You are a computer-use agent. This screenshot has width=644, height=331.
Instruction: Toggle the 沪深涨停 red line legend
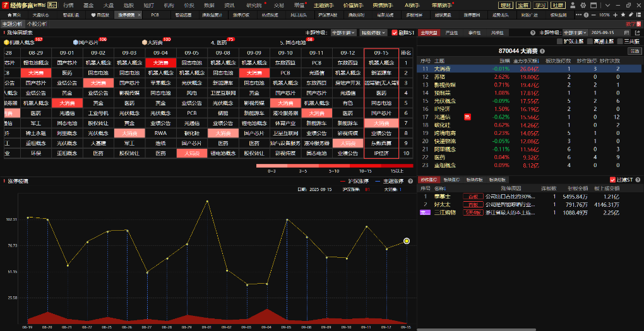click(x=355, y=181)
